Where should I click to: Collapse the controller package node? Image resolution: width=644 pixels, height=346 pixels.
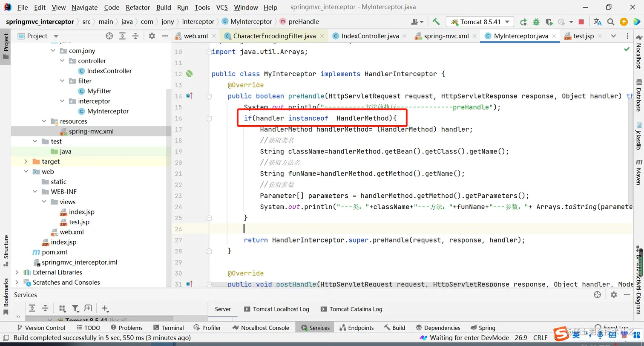(62, 61)
